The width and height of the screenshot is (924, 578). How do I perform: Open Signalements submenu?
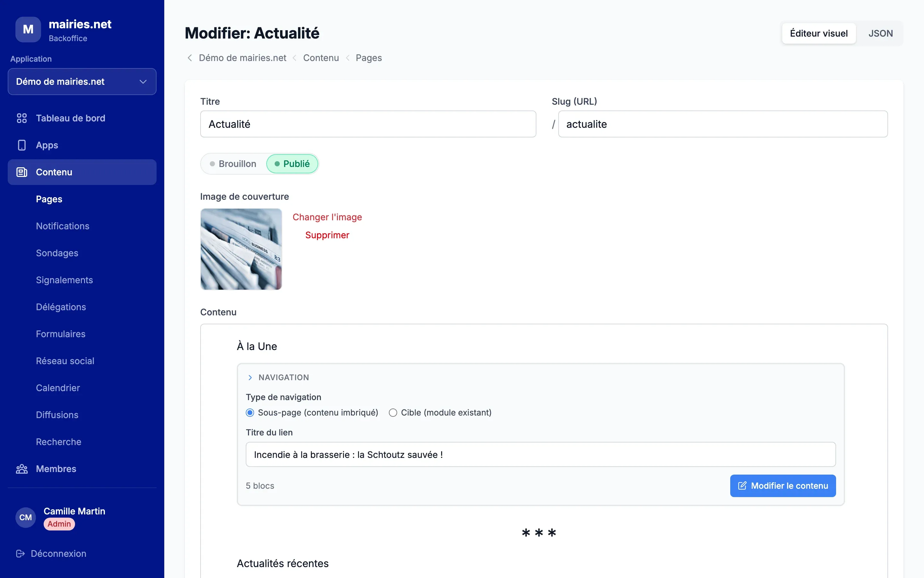(x=64, y=280)
